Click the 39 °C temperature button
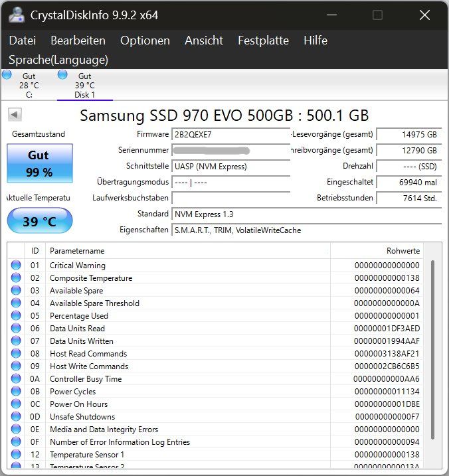The height and width of the screenshot is (476, 449). coord(40,220)
